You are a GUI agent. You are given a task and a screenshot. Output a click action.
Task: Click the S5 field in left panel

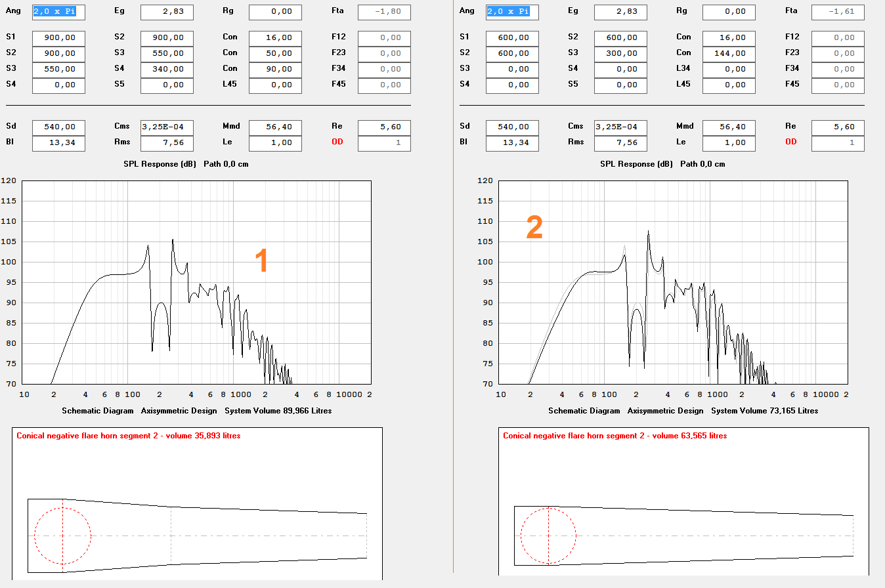click(x=167, y=85)
